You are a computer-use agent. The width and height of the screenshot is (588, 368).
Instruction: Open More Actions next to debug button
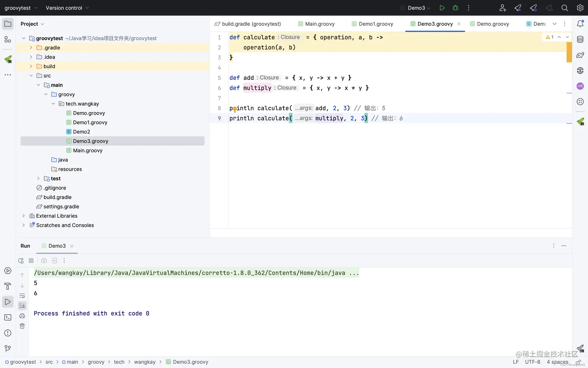(x=469, y=8)
